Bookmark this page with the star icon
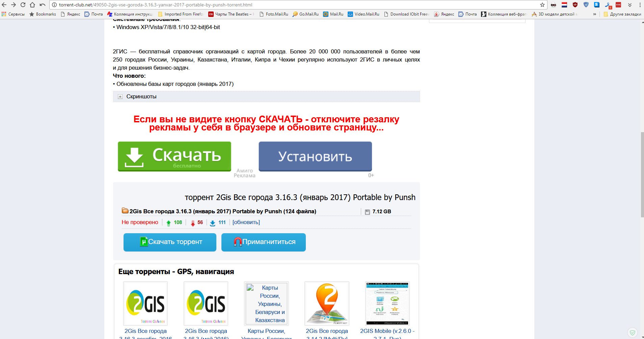The image size is (644, 339). (x=542, y=5)
